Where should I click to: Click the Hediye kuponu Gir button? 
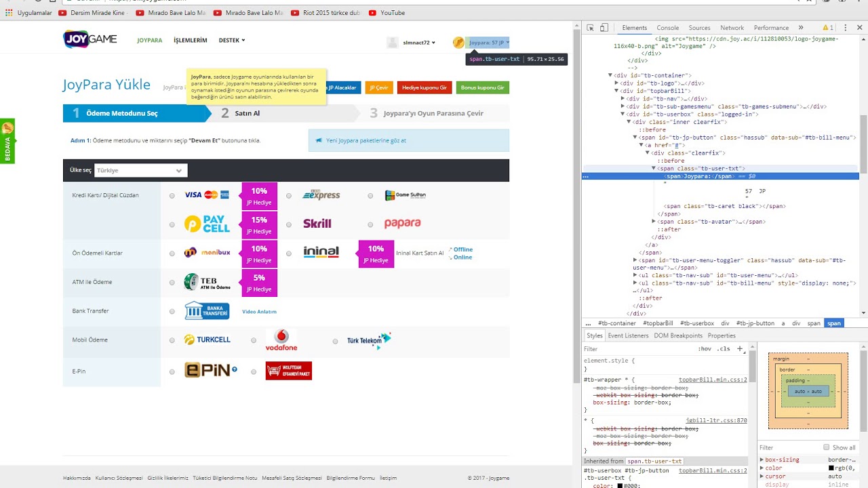point(425,87)
